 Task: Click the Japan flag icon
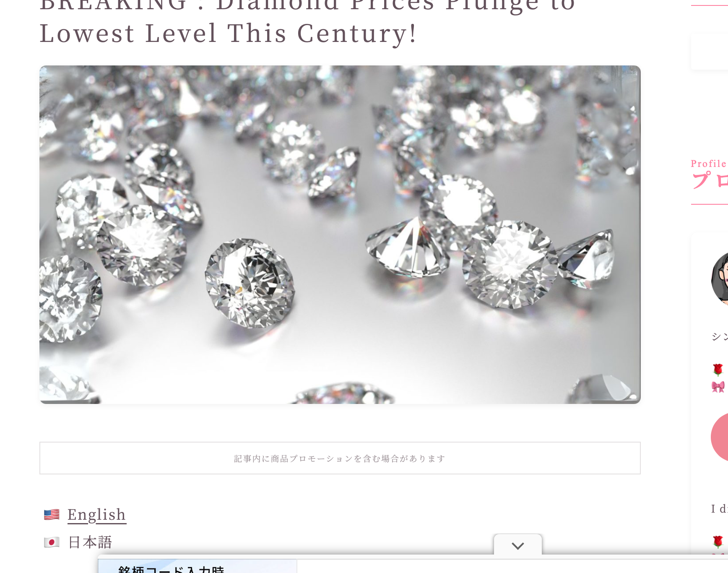[52, 542]
